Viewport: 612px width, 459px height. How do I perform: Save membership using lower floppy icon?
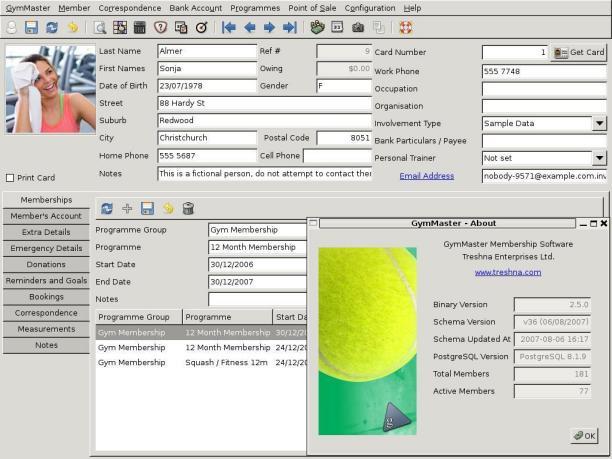tap(148, 208)
